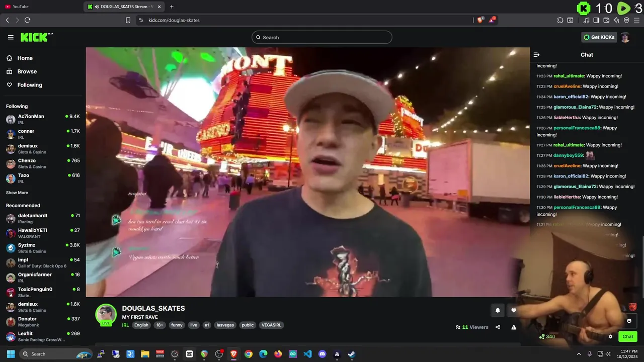Open Chenzo followed channel
Image resolution: width=644 pixels, height=362 pixels.
(x=43, y=163)
